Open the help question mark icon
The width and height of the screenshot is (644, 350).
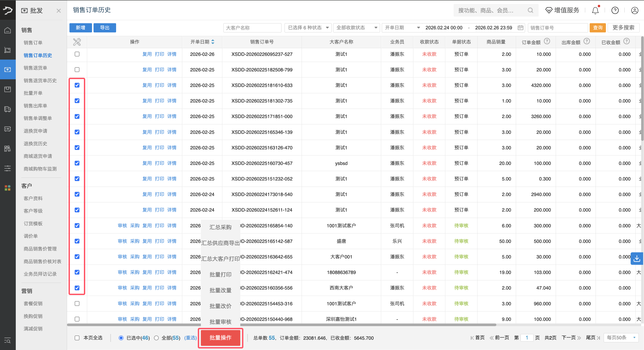615,10
